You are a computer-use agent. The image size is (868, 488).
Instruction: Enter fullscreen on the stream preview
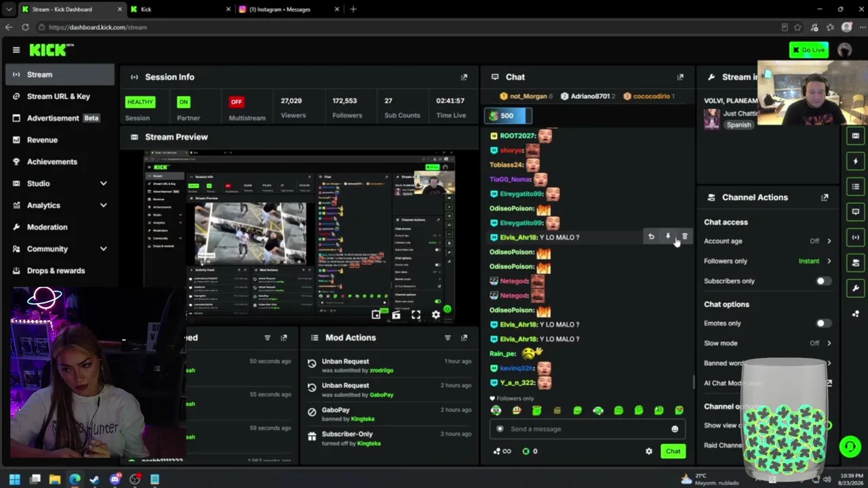416,314
